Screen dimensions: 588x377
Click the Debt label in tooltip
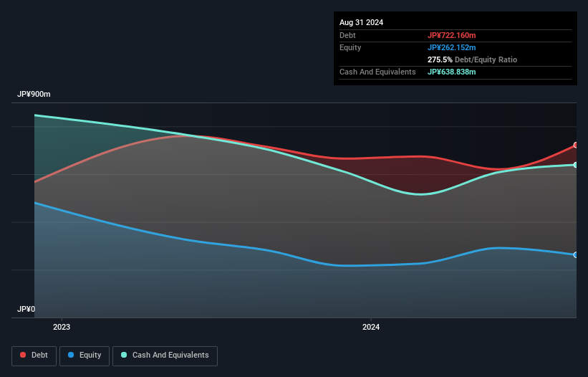click(x=347, y=35)
